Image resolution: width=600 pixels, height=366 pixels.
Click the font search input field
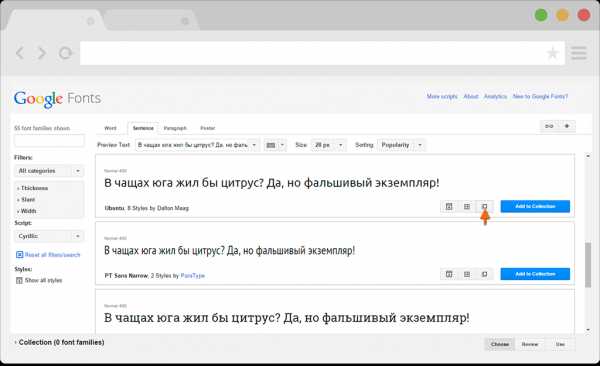[49, 141]
